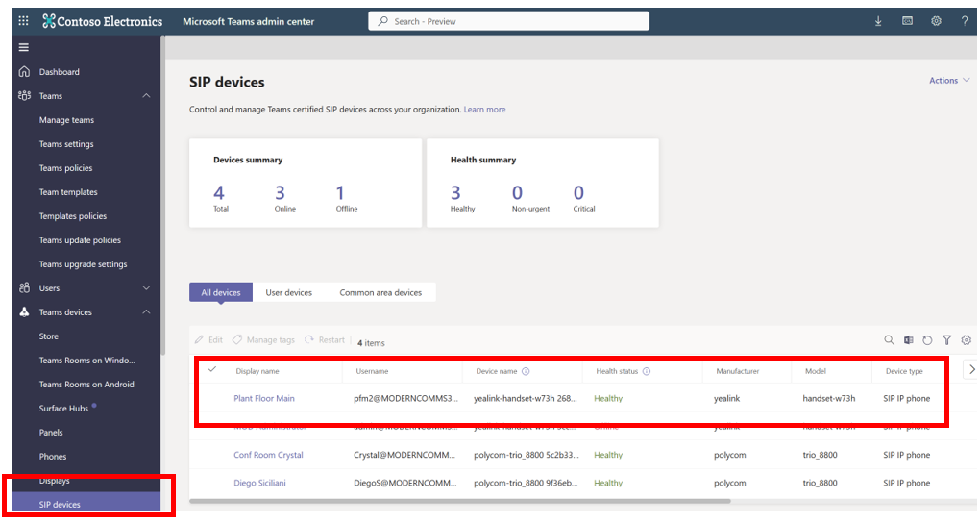Open the app launcher waffle icon

[24, 20]
